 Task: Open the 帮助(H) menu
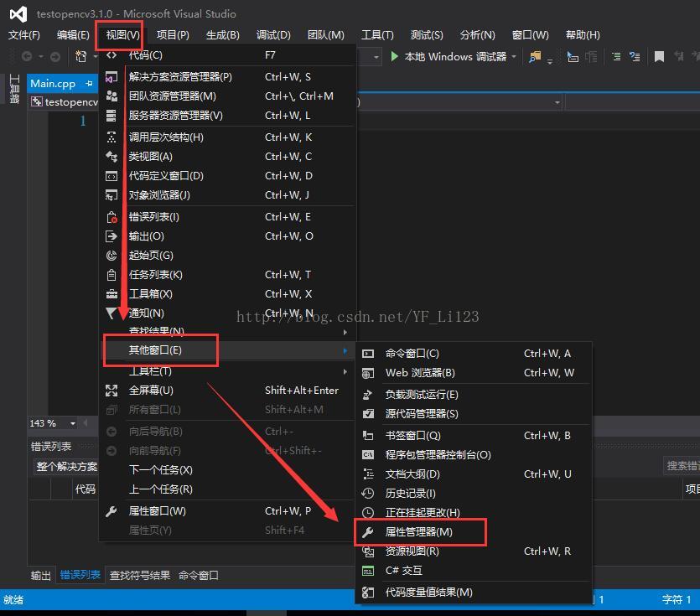[x=583, y=35]
